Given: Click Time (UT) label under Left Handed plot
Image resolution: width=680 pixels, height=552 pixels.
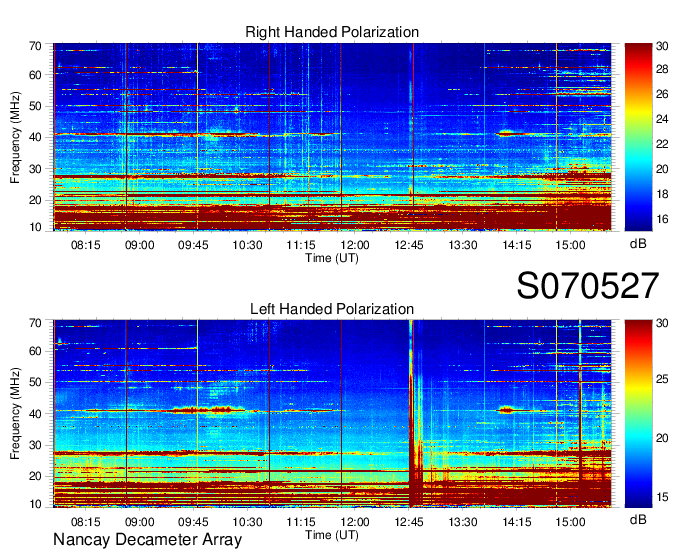Looking at the screenshot, I should [332, 535].
